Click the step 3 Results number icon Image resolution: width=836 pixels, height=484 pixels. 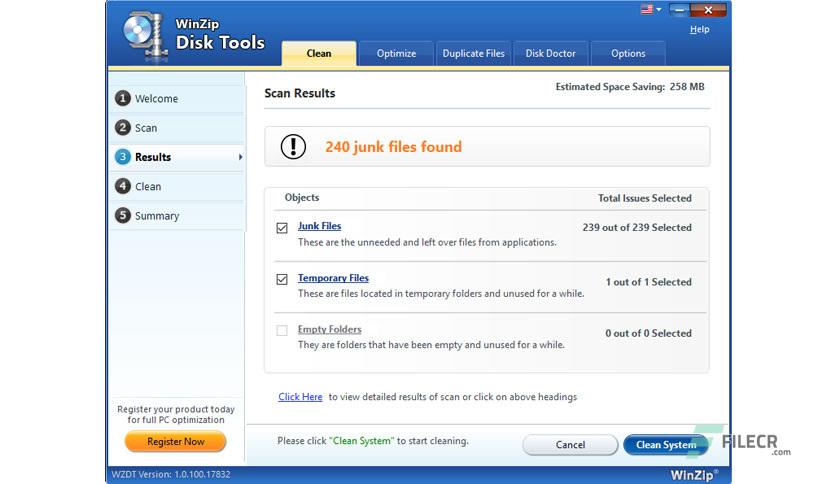[123, 157]
